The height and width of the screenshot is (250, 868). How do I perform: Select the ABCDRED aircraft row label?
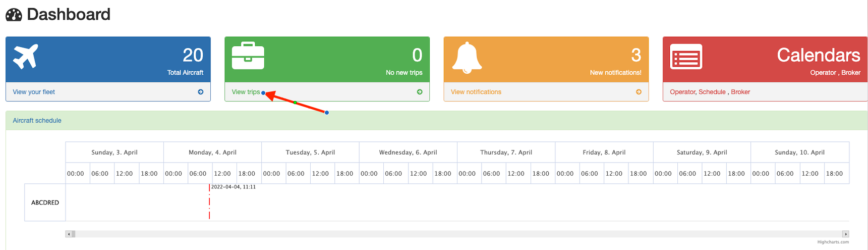[45, 203]
